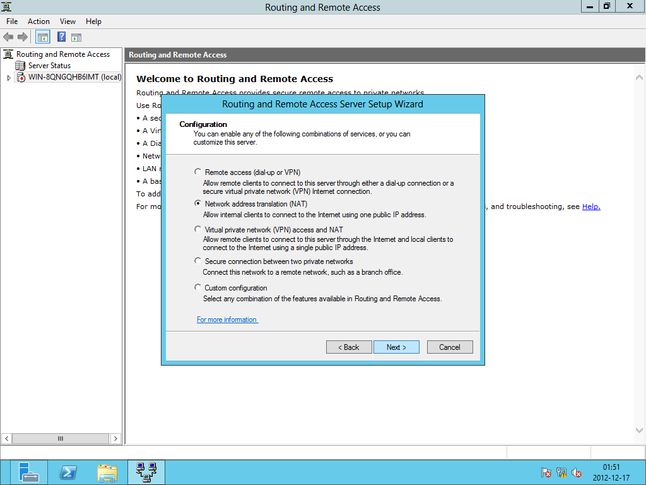Click the Next button in wizard
This screenshot has height=485, width=646.
coord(396,347)
